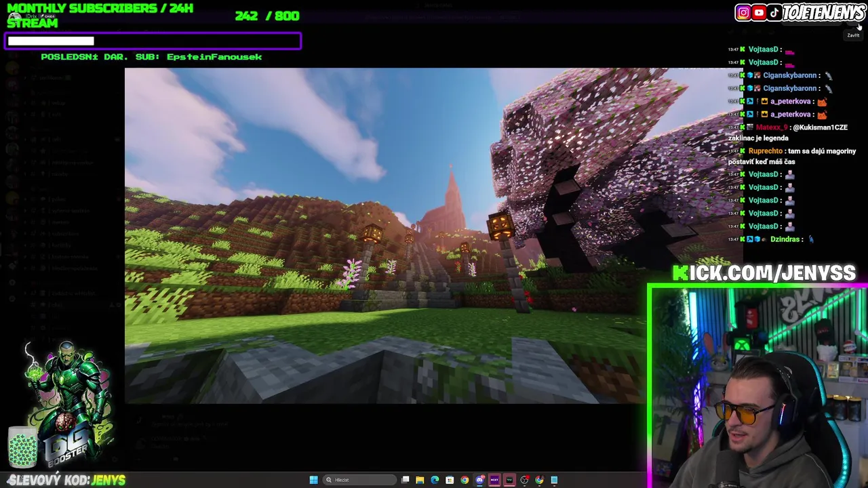The width and height of the screenshot is (868, 488).
Task: Open the second Chrome taskbar icon with profile
Action: click(539, 480)
